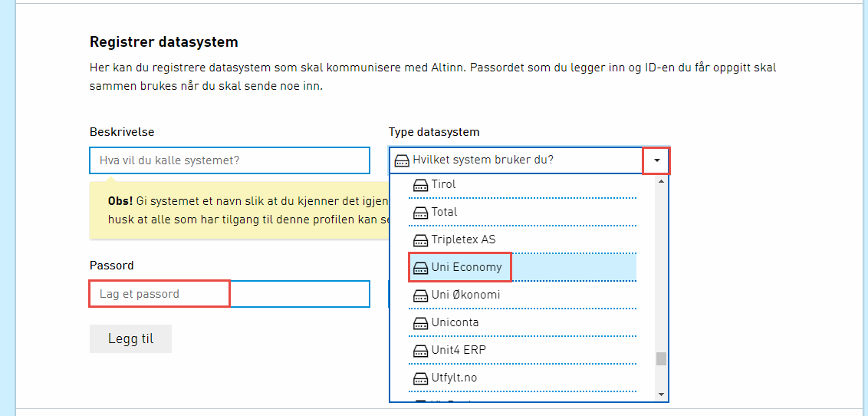
Task: Click the 'Hvilket system bruker du?' combo box
Action: point(515,160)
